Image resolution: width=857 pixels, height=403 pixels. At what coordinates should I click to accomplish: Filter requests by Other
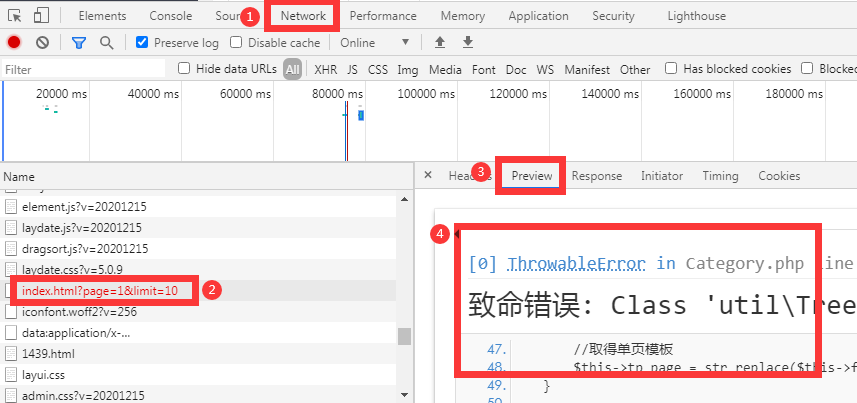tap(635, 69)
